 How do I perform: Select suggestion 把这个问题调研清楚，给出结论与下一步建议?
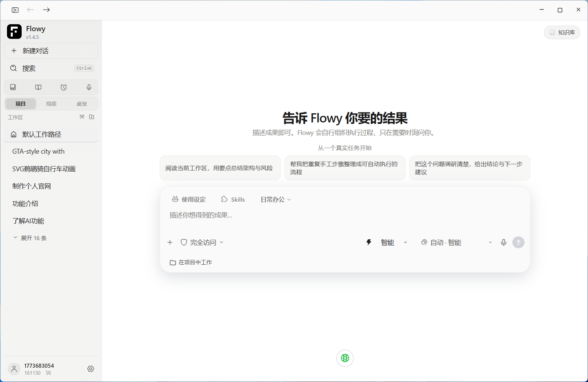[470, 168]
